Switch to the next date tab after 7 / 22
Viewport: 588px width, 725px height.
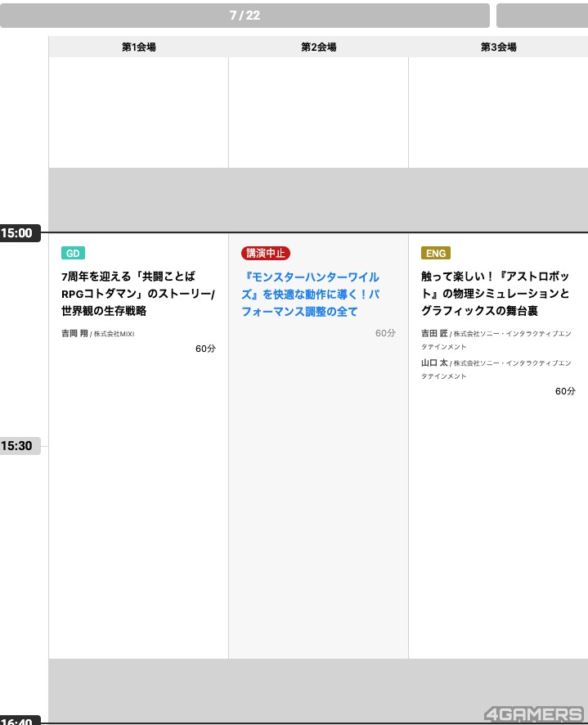click(541, 16)
